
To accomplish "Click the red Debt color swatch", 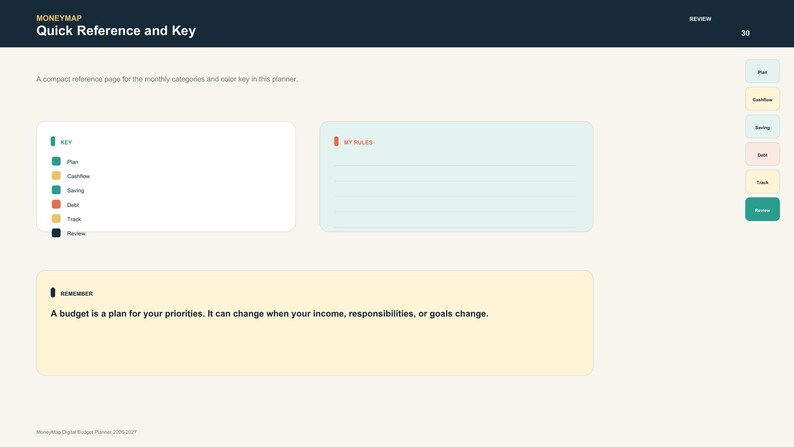I will click(x=56, y=204).
